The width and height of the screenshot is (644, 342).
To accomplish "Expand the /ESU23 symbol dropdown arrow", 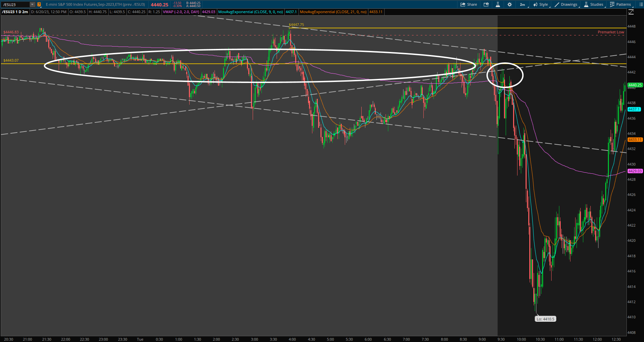I will [x=32, y=4].
